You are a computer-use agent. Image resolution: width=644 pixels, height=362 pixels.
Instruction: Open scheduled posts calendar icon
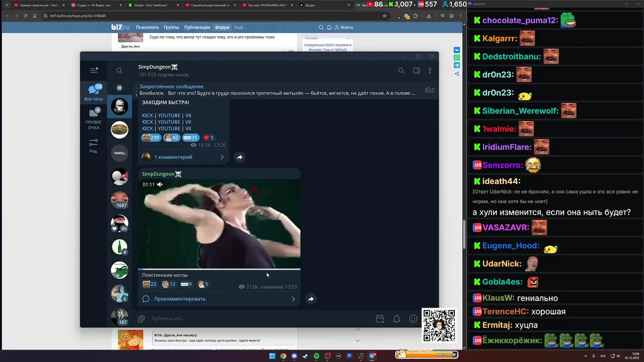tap(380, 319)
